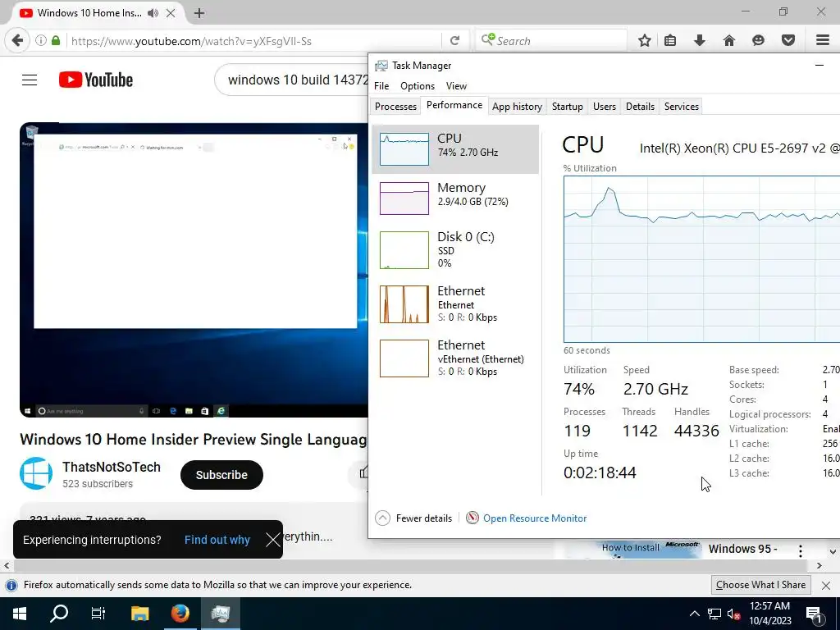Select the vEthernet (Ethernet) performance item
The height and width of the screenshot is (630, 840).
454,358
